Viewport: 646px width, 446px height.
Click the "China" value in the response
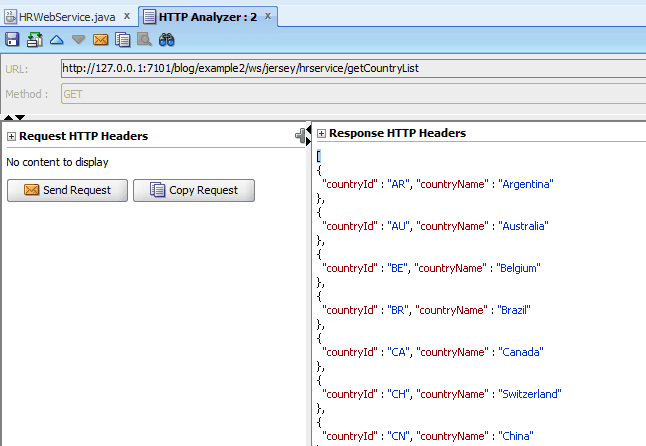click(516, 436)
